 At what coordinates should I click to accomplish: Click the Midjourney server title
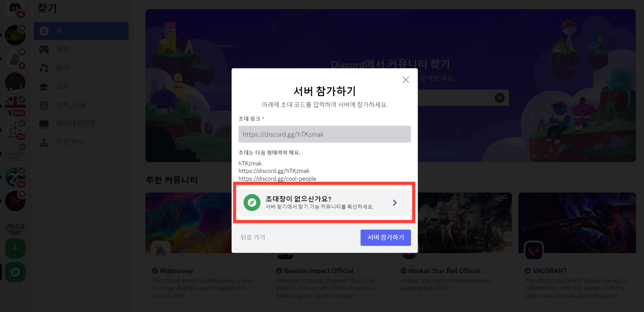177,271
